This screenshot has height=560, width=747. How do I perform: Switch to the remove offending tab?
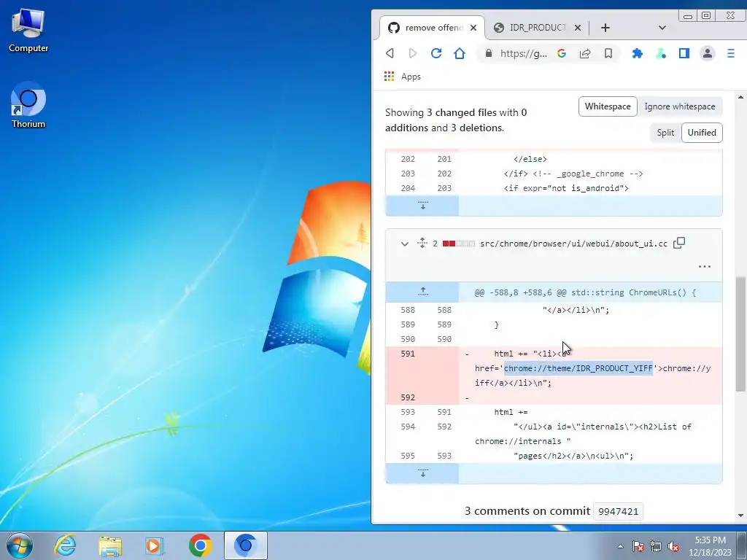point(433,28)
